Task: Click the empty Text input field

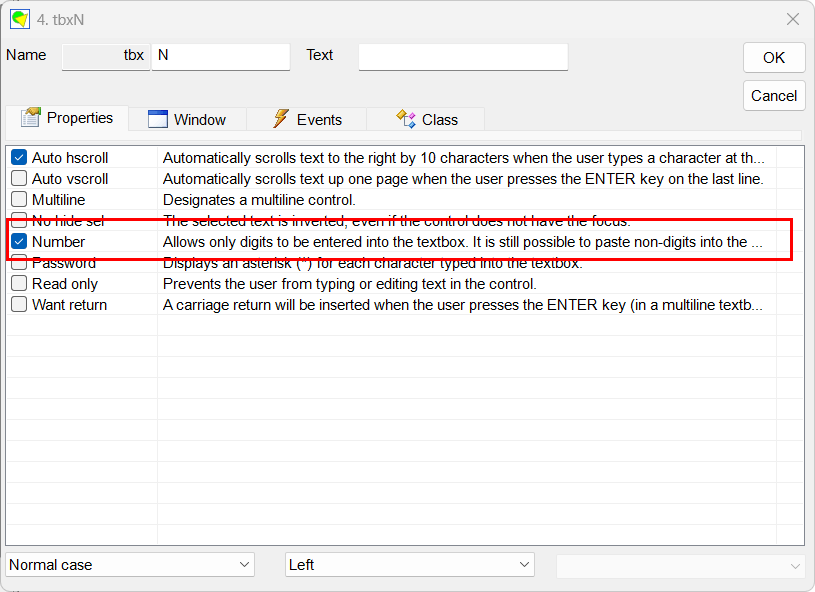Action: click(x=463, y=57)
